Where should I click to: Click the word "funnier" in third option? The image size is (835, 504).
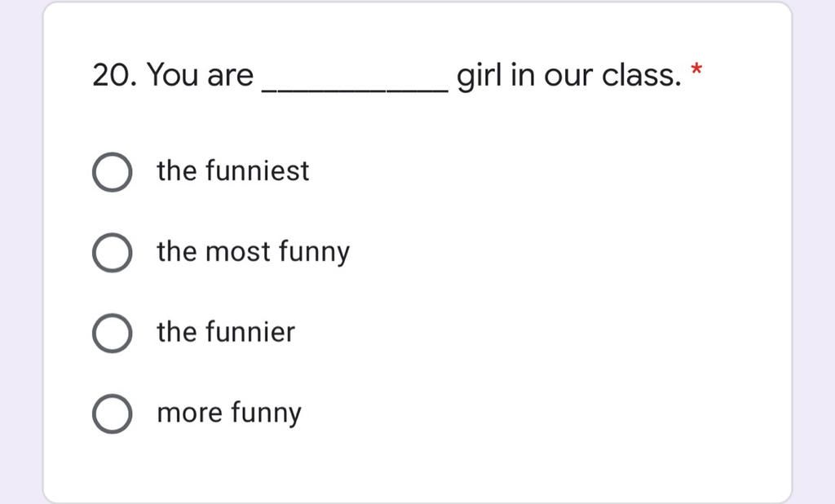tap(250, 332)
